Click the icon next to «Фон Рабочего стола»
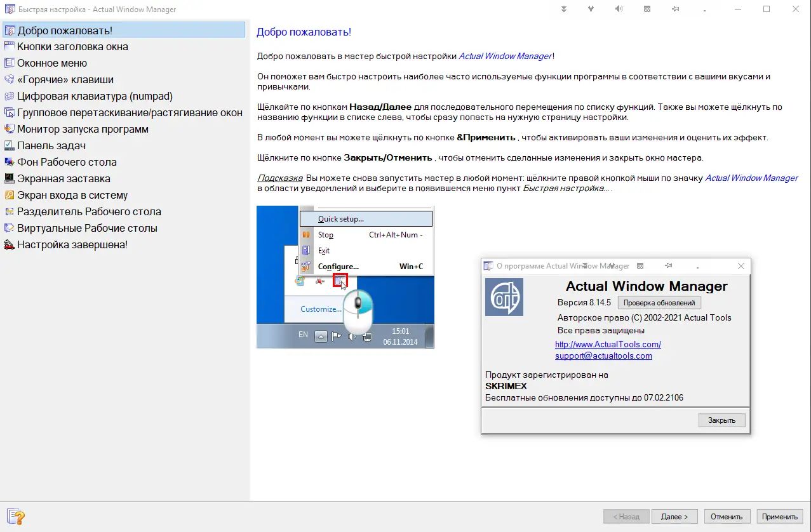The width and height of the screenshot is (811, 532). 9,162
